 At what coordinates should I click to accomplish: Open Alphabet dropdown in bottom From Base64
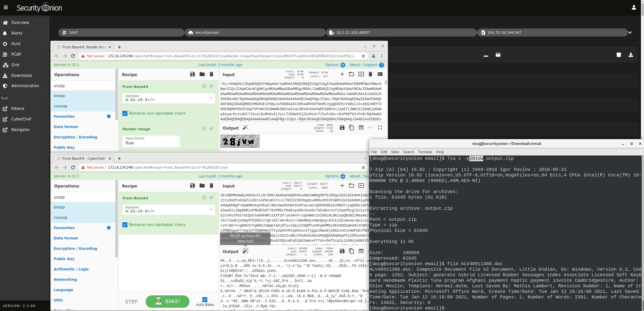point(168,209)
